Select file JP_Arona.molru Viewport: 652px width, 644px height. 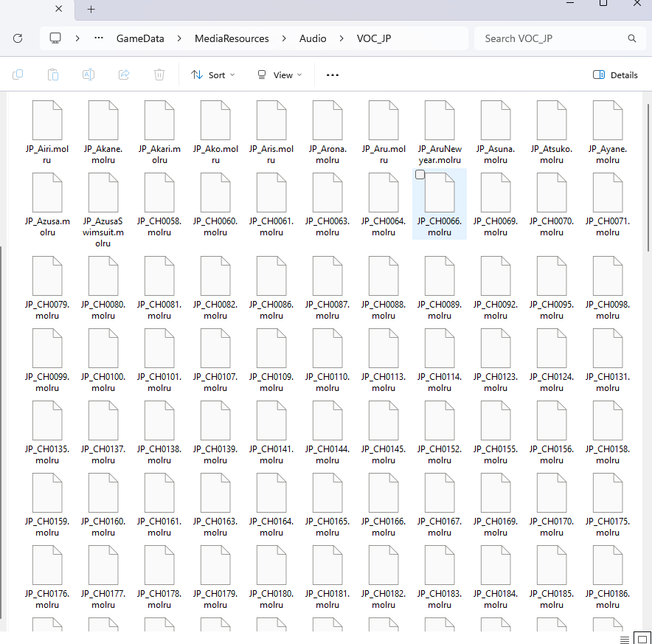coord(327,132)
